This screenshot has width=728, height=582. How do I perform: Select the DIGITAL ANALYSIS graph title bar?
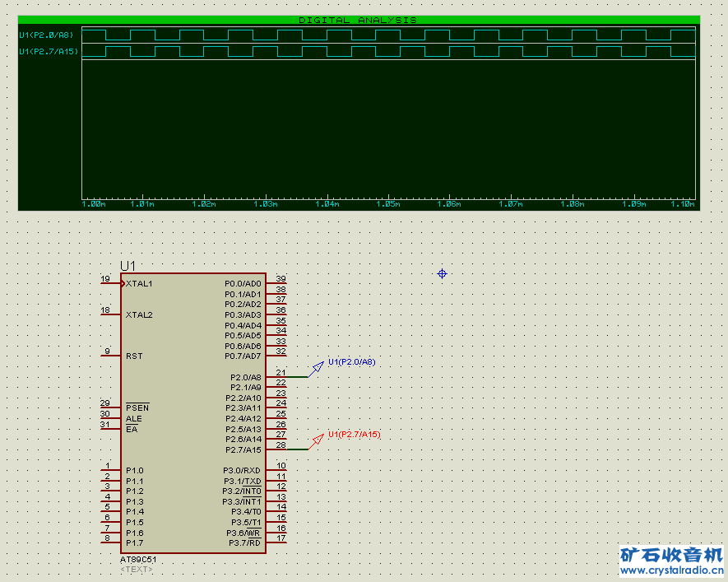[358, 20]
